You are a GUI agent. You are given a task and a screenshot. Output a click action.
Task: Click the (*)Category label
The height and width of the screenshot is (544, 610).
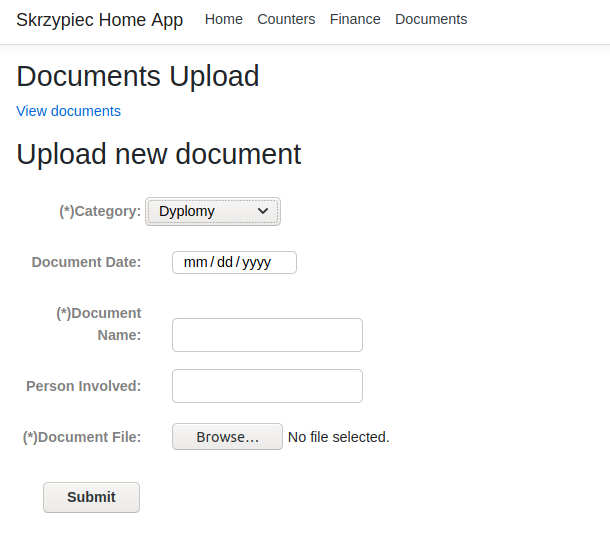tap(100, 211)
